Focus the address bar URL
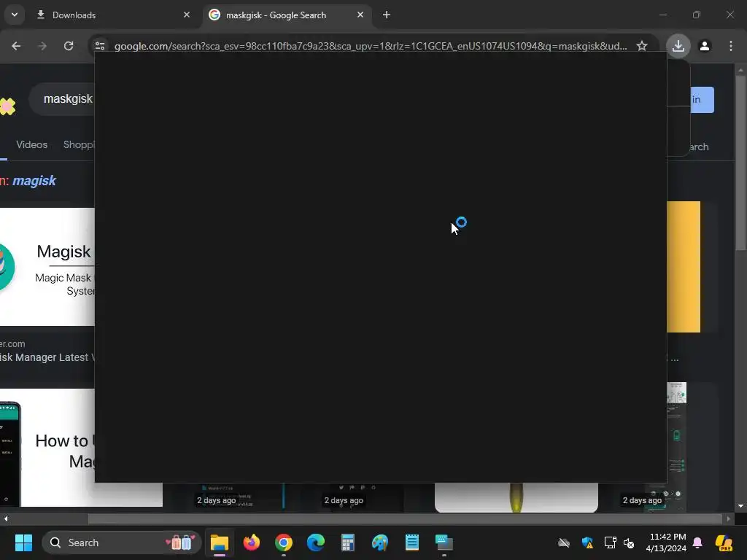This screenshot has width=747, height=560. click(x=371, y=46)
